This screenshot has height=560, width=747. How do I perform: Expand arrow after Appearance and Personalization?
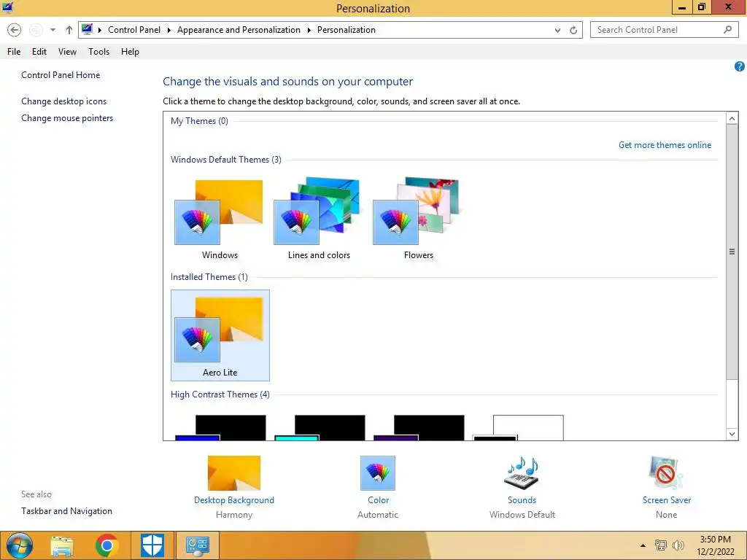click(309, 30)
